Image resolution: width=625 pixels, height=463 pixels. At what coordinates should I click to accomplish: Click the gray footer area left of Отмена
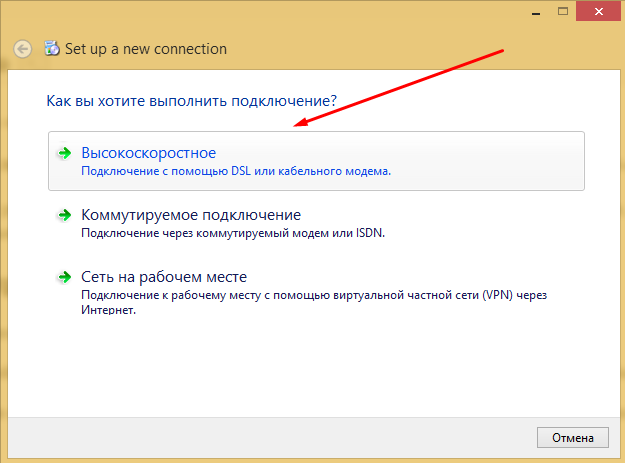pyautogui.click(x=270, y=437)
